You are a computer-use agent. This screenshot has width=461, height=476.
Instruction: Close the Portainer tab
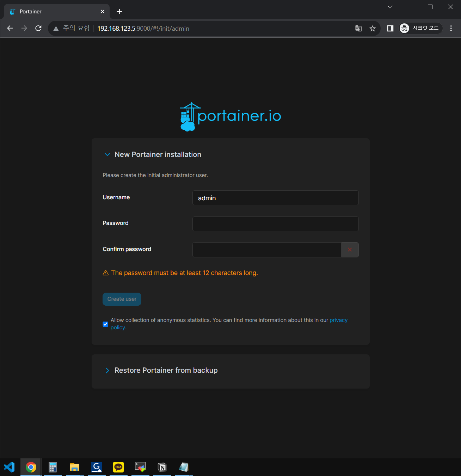(x=103, y=12)
